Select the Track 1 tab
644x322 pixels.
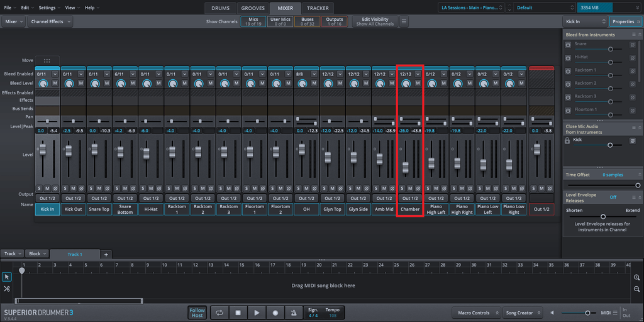75,254
